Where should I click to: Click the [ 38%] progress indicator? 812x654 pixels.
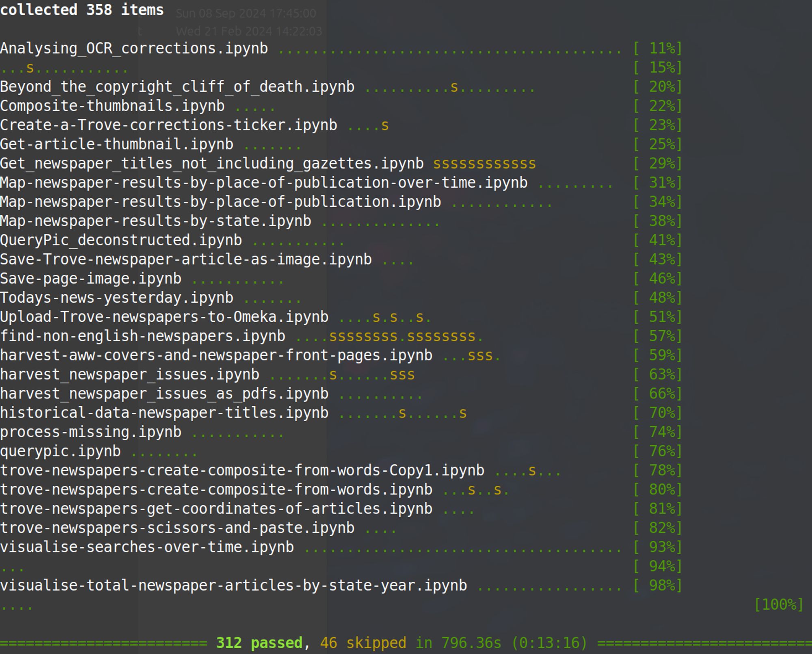click(657, 221)
